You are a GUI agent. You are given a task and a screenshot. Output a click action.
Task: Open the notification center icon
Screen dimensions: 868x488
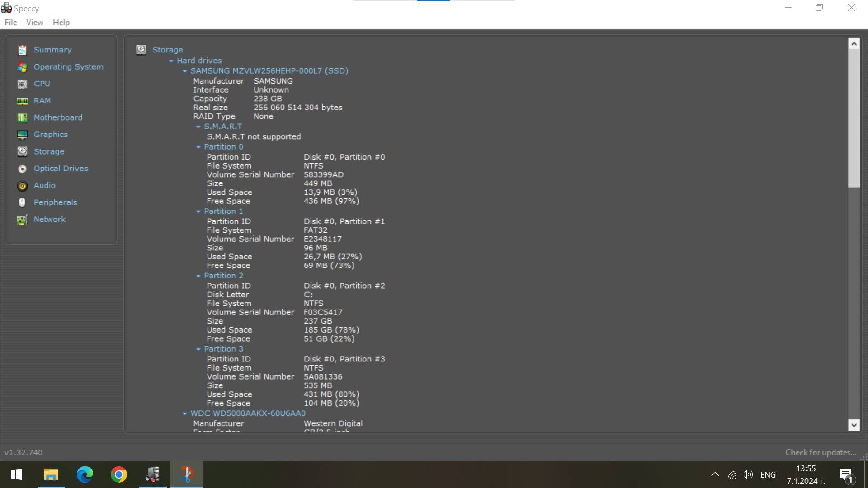tap(846, 475)
